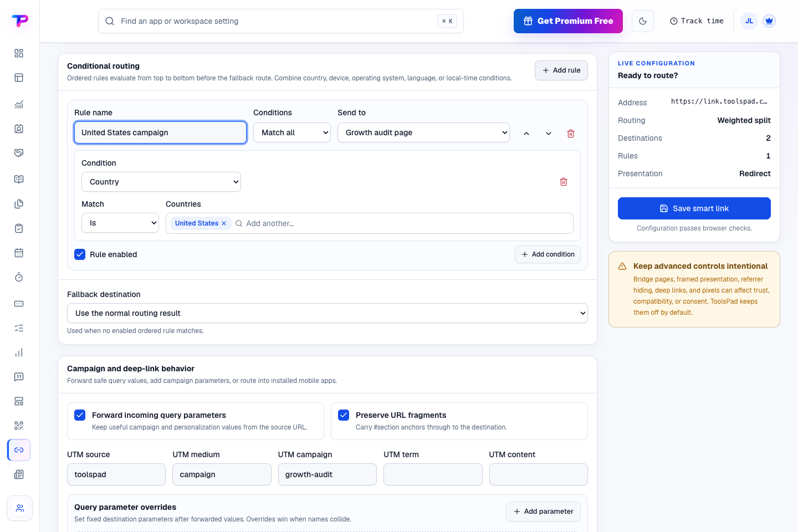Open the quote message icon in sidebar
The image size is (798, 532).
[19, 377]
